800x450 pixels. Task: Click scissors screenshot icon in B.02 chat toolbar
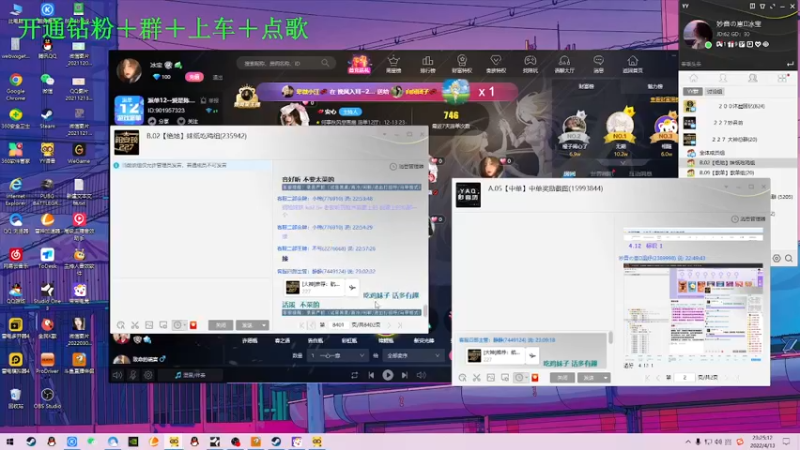[135, 325]
